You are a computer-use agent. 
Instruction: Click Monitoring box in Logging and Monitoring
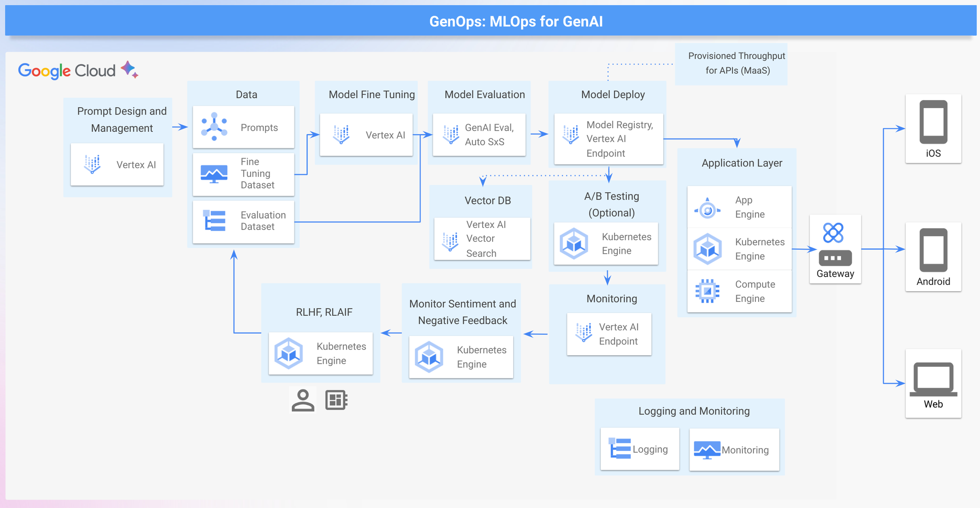pyautogui.click(x=734, y=450)
